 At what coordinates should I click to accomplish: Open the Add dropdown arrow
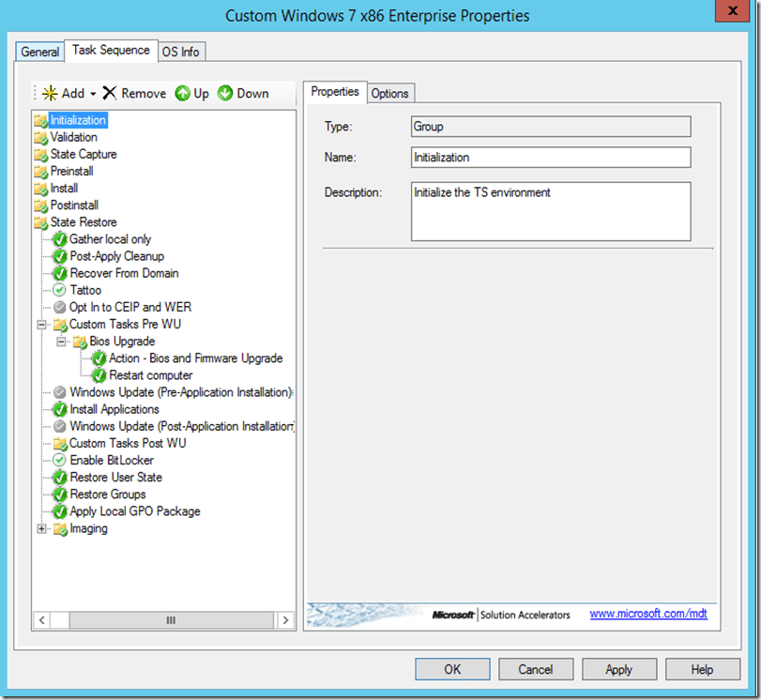point(93,94)
